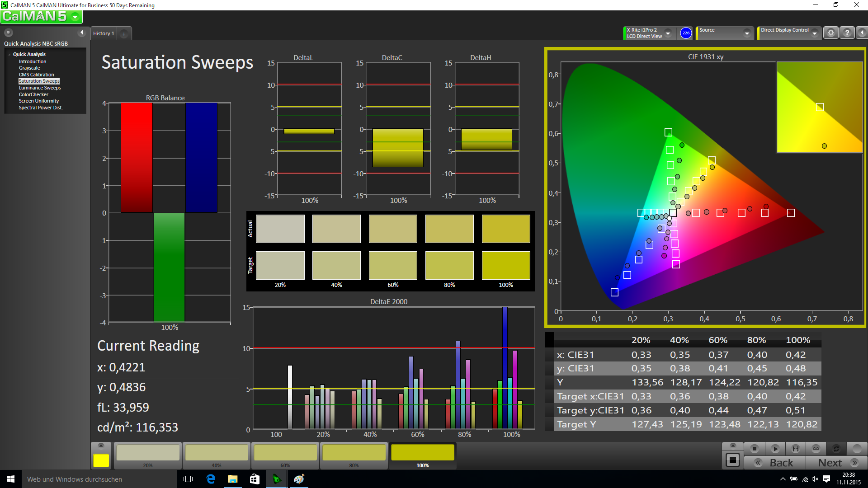Open the Paint taskbar app icon

click(299, 479)
